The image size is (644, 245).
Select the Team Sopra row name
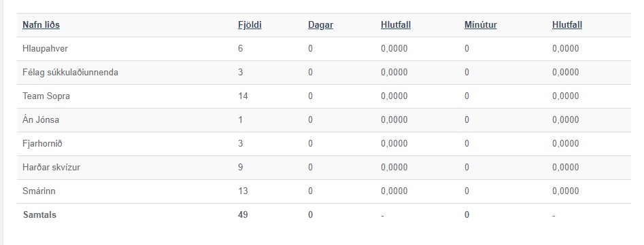pyautogui.click(x=46, y=96)
